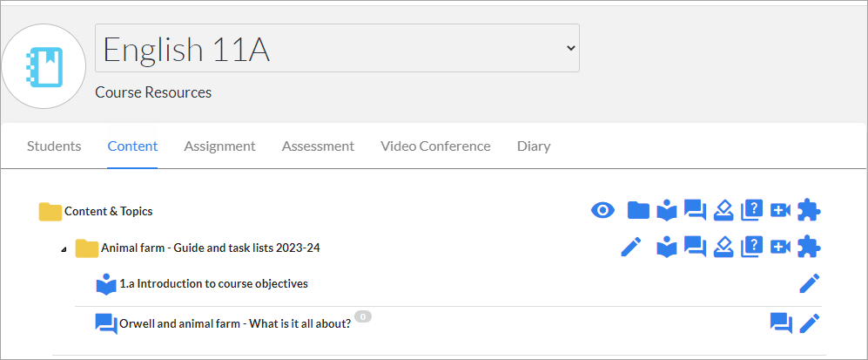The image size is (868, 360).
Task: Add lesson icon in Content & Topics row
Action: [667, 210]
